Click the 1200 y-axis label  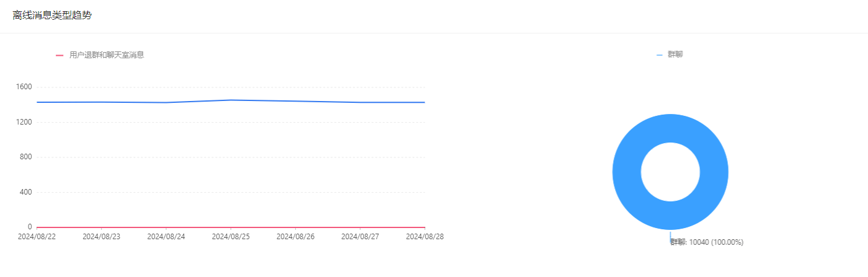pyautogui.click(x=25, y=122)
